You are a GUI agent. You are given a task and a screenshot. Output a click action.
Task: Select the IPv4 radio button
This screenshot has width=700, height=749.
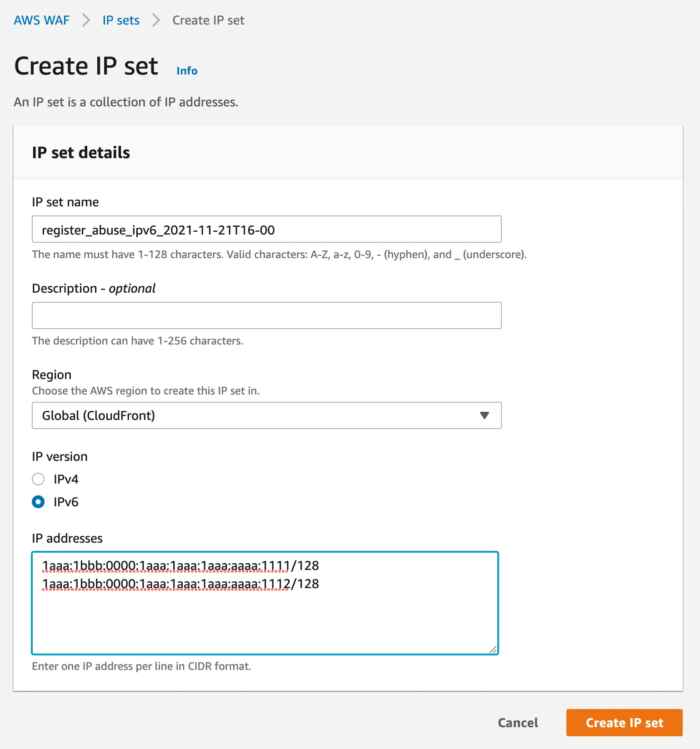click(x=38, y=479)
